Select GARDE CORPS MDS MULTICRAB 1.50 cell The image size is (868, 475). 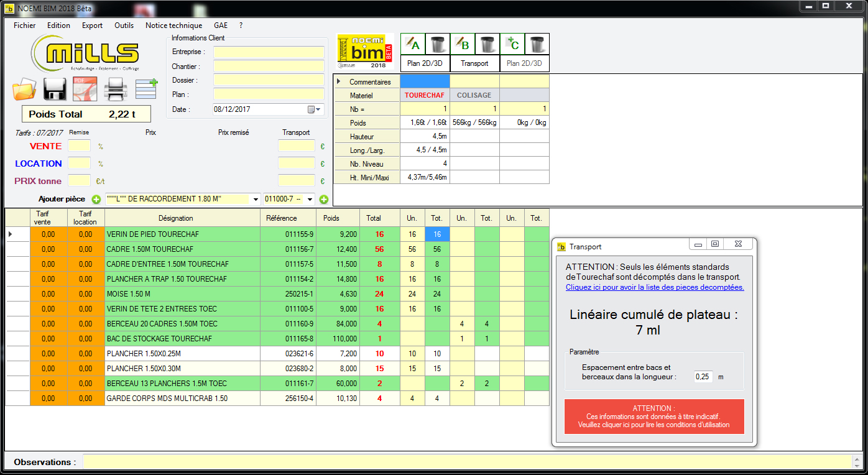pyautogui.click(x=182, y=399)
